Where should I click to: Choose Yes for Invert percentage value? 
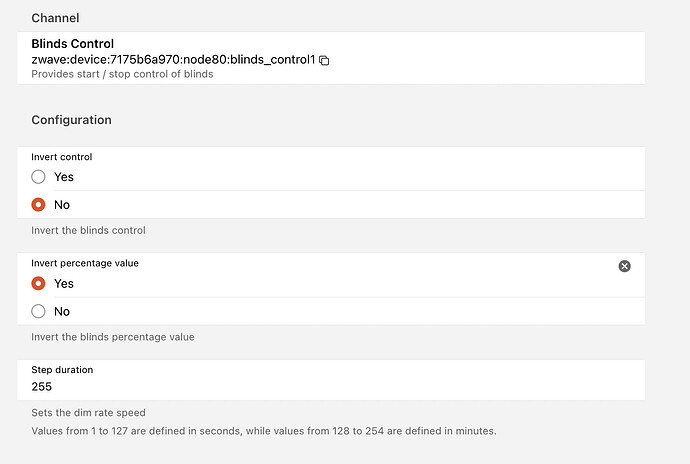39,283
